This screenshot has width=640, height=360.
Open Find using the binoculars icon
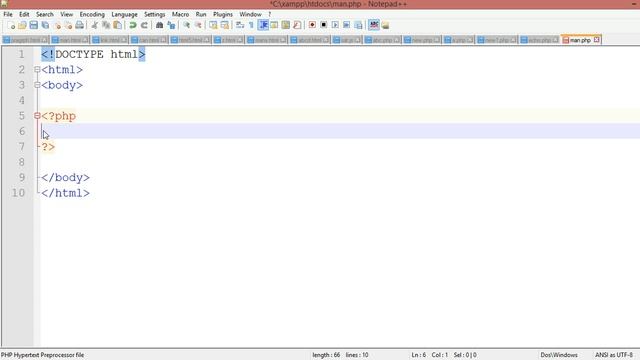tap(160, 25)
